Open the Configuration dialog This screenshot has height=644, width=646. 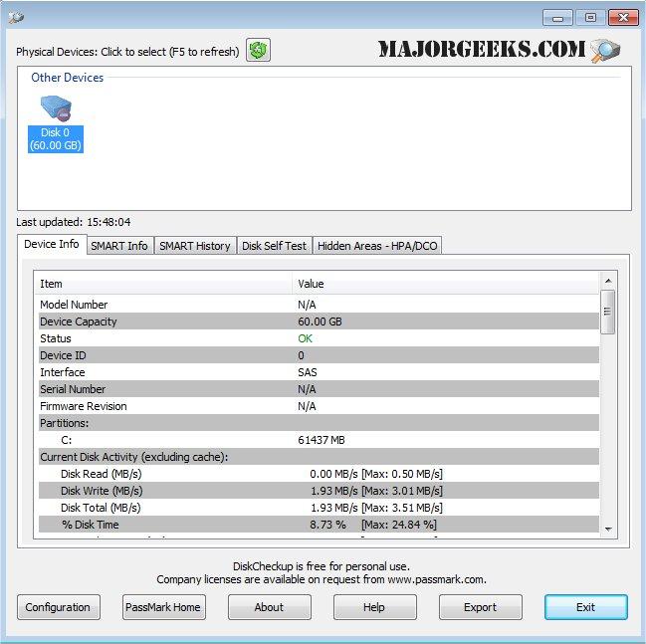point(58,607)
